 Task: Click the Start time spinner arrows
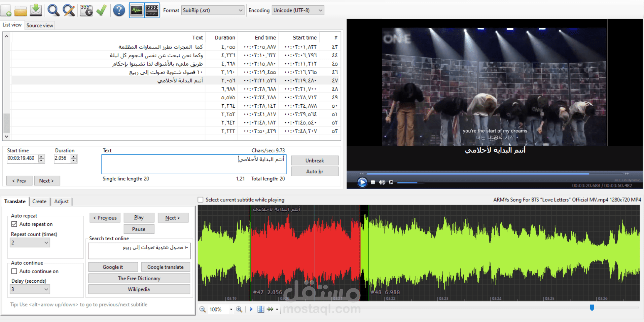click(41, 158)
